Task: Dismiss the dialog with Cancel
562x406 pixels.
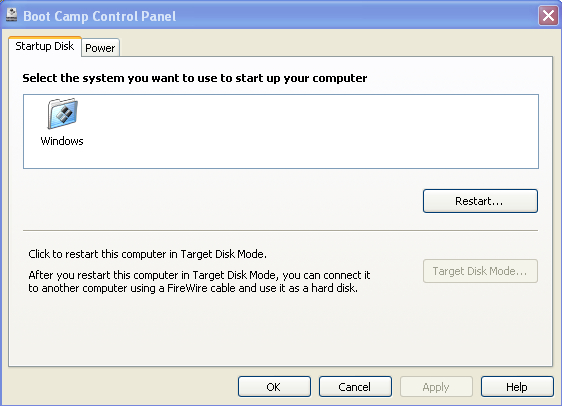Action: (x=355, y=387)
